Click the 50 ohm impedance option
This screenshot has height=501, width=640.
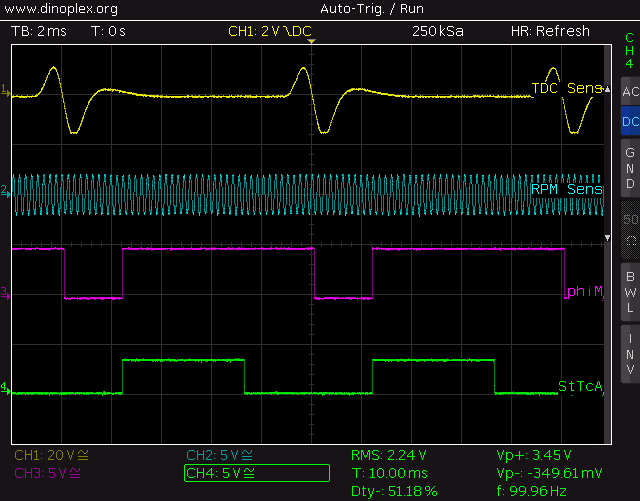629,230
